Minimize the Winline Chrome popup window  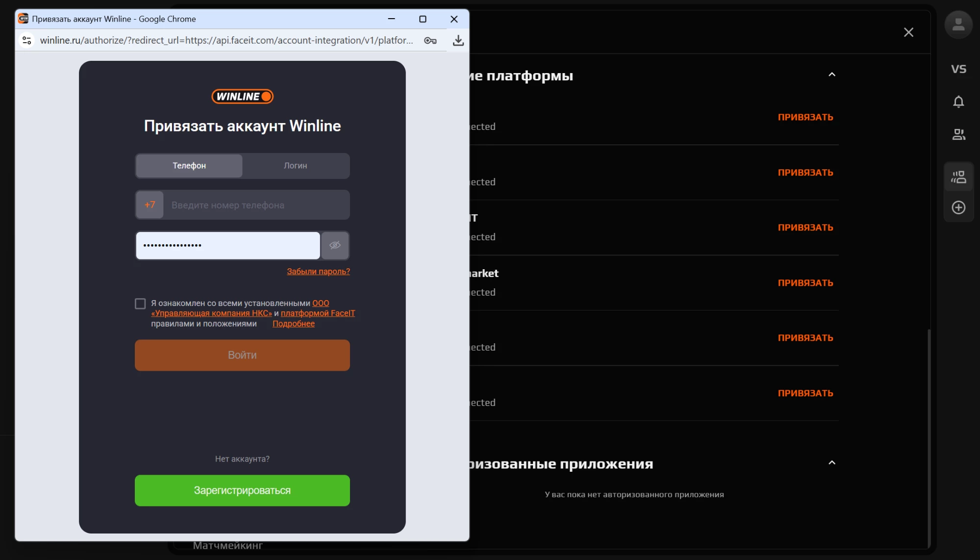pyautogui.click(x=391, y=19)
